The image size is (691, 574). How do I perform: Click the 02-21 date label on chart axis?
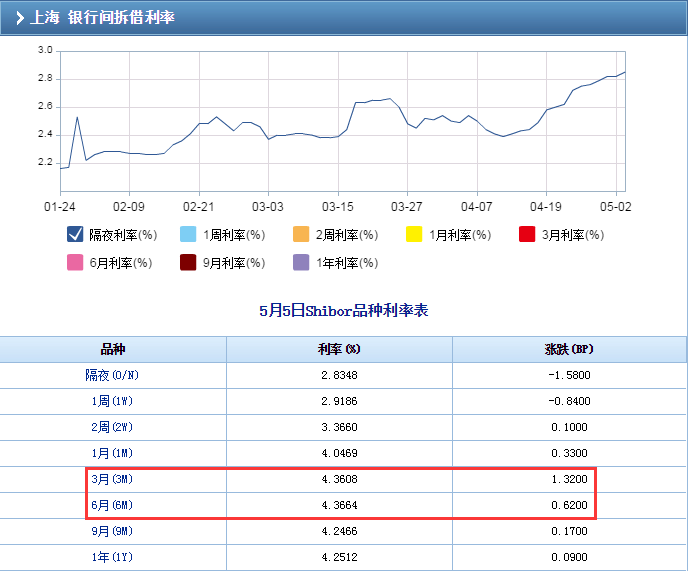point(198,207)
